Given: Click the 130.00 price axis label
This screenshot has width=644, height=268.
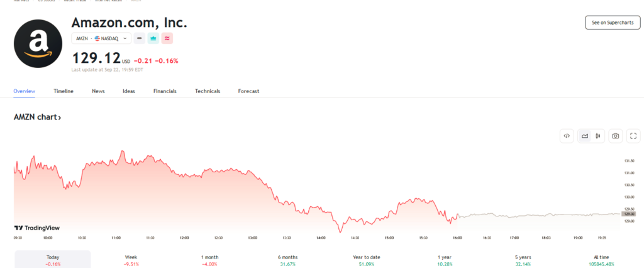Looking at the screenshot, I should (629, 198).
